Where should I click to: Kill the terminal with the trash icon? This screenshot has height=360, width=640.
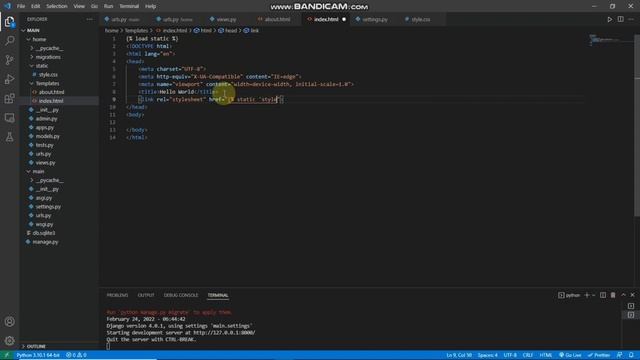coord(613,295)
